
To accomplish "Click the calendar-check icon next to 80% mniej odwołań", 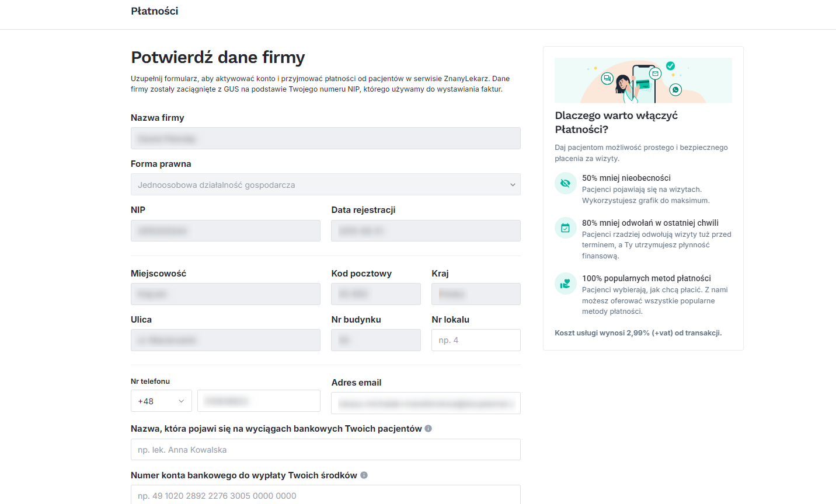I will [565, 228].
